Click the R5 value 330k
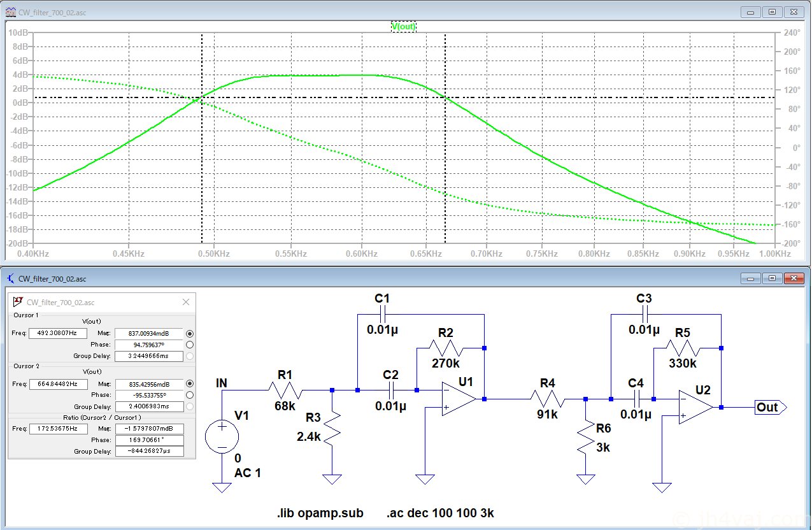The height and width of the screenshot is (530, 812). (x=683, y=364)
